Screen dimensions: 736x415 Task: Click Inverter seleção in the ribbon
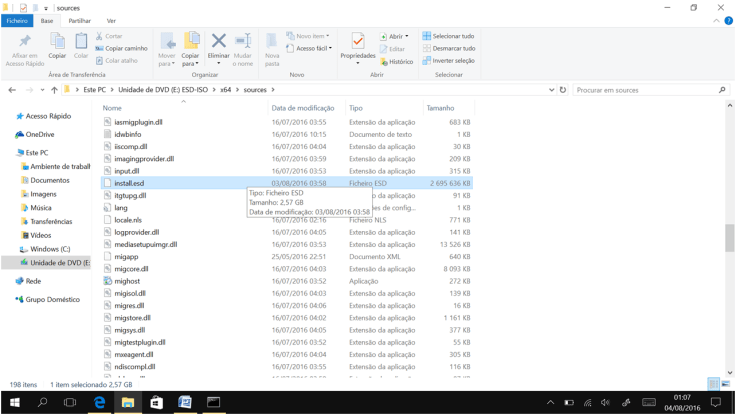coord(448,60)
